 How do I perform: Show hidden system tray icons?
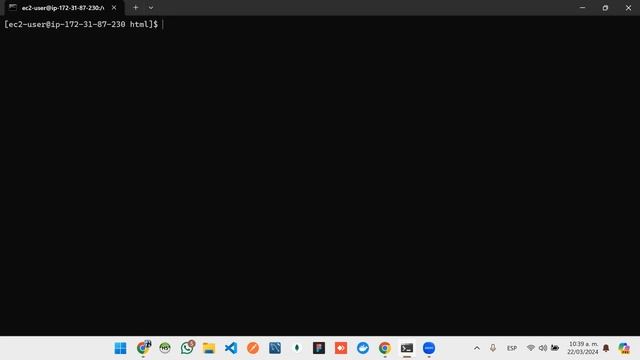click(477, 348)
